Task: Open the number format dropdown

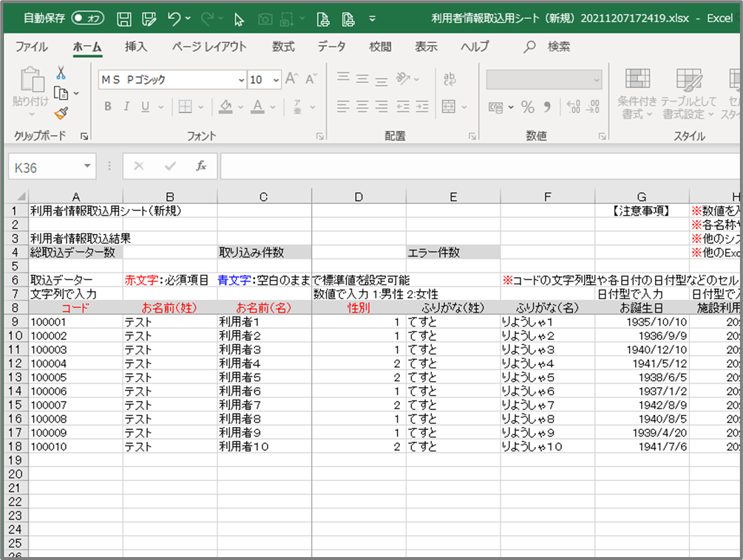Action: [596, 80]
